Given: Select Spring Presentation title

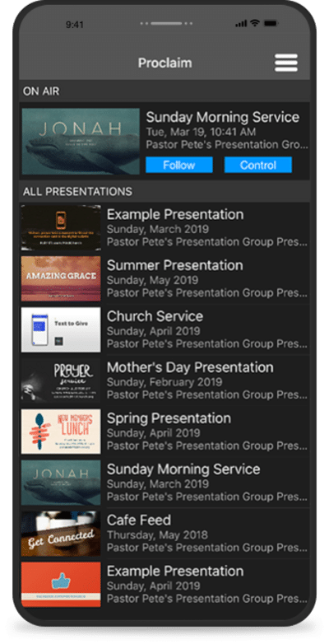Looking at the screenshot, I should 169,418.
